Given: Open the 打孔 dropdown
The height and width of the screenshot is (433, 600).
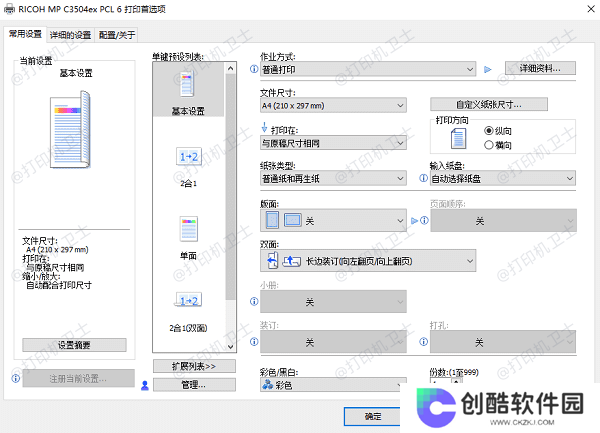Looking at the screenshot, I should 503,342.
